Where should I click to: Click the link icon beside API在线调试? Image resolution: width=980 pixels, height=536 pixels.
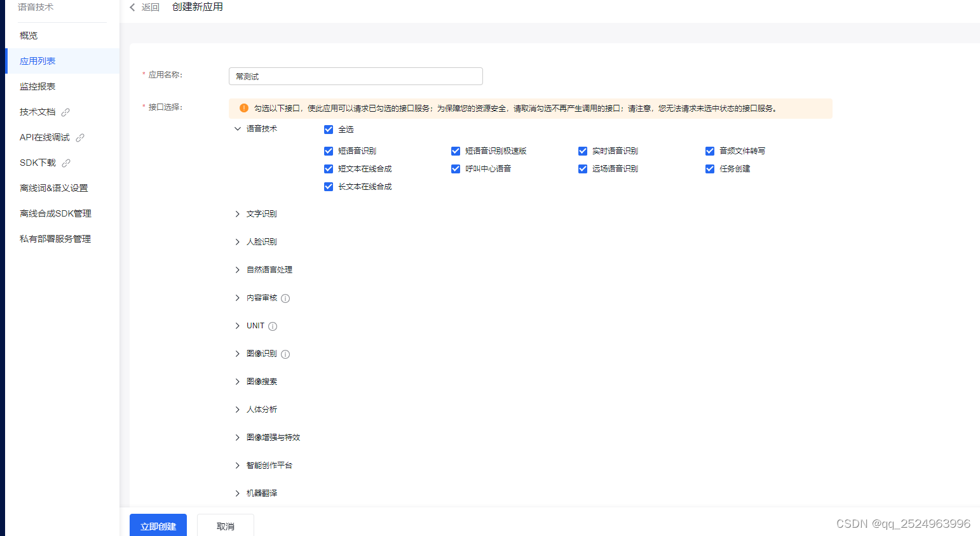tap(80, 138)
